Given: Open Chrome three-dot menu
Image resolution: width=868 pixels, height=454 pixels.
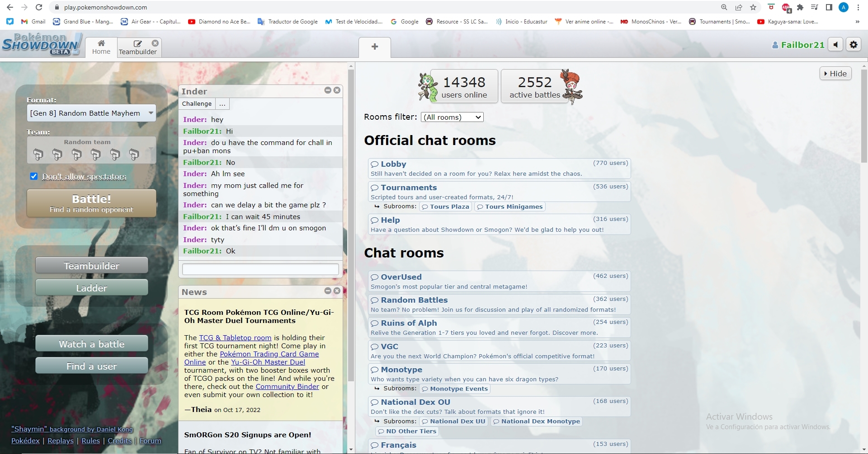Looking at the screenshot, I should (858, 7).
